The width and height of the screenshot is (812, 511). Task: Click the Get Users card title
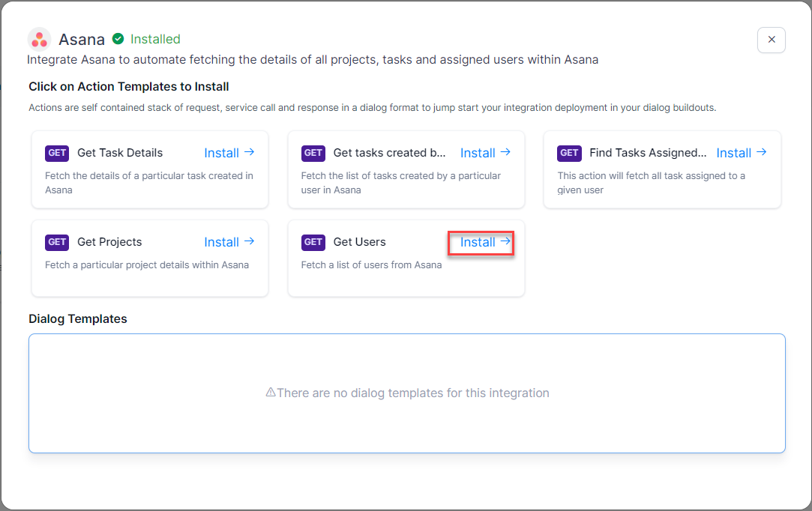(x=359, y=242)
